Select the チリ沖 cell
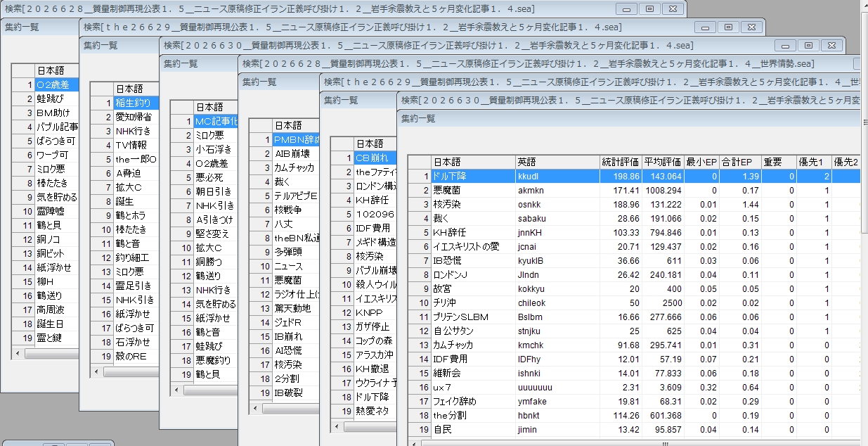868x446 pixels. (473, 303)
